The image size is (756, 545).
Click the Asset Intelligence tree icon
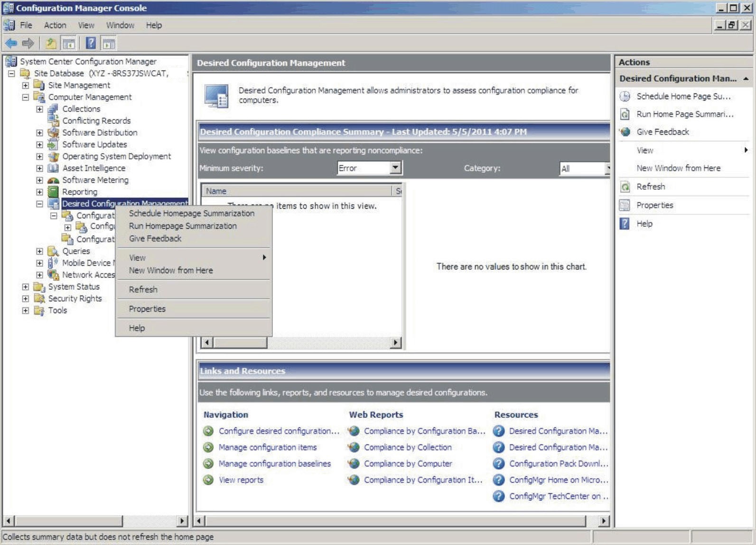point(54,168)
